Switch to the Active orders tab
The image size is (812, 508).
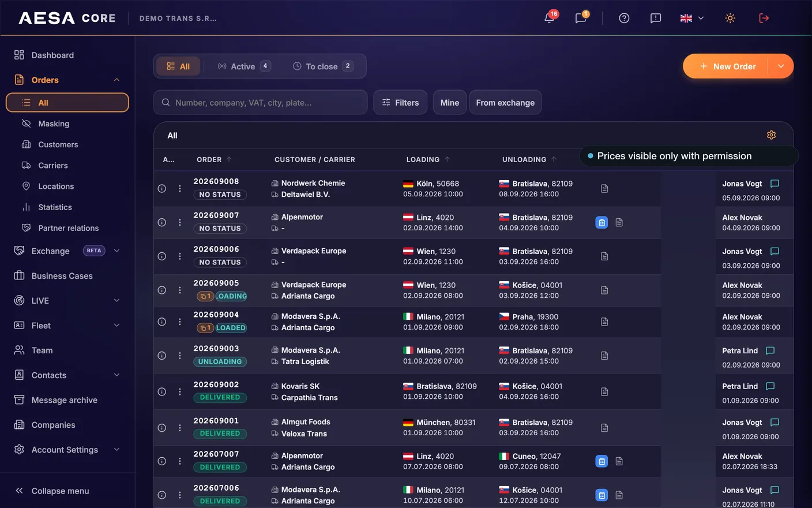244,66
